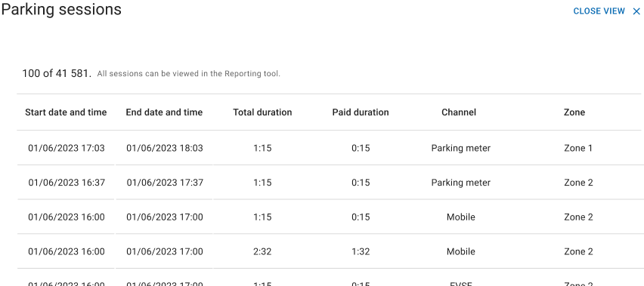Click Parking meter in the Zone 1 row

coord(461,148)
